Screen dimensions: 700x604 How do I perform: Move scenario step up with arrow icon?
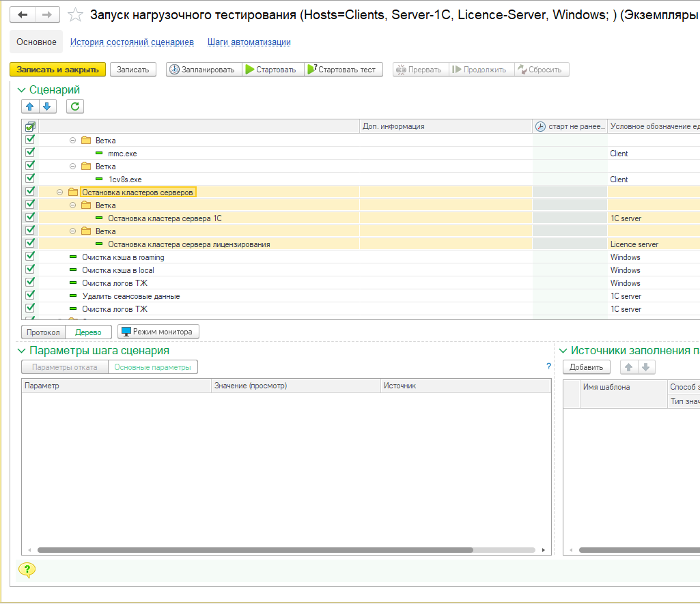point(30,106)
